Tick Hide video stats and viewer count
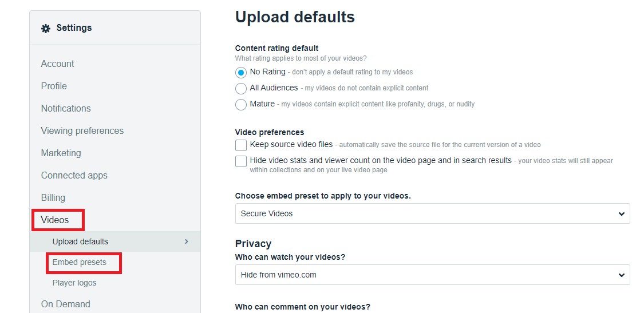Screen dimensions: 644x313 [241, 161]
